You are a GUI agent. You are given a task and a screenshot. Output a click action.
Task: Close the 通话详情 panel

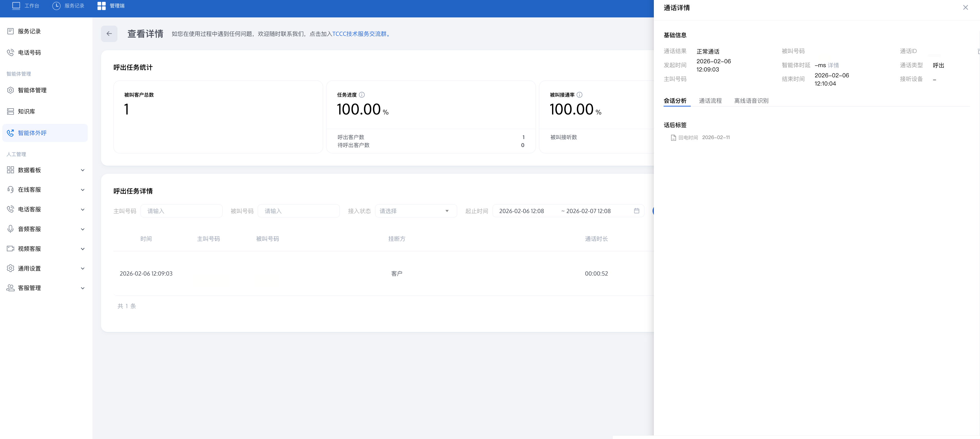click(965, 8)
